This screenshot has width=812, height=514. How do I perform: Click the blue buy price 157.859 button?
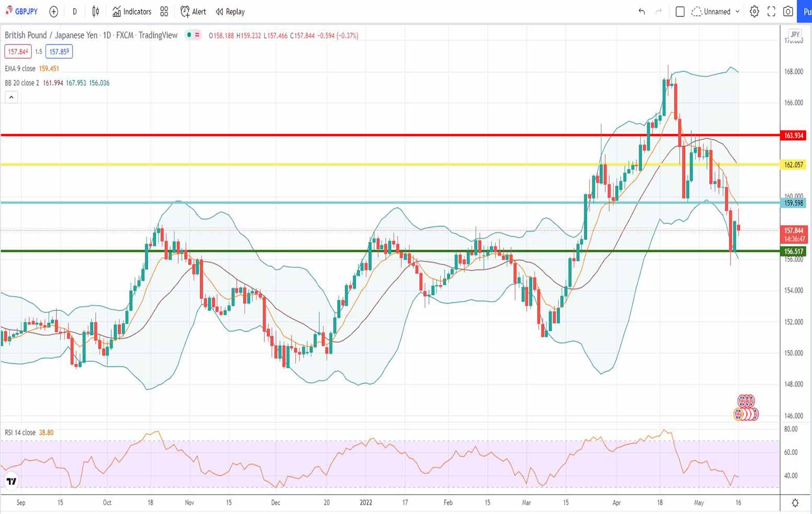[x=59, y=52]
